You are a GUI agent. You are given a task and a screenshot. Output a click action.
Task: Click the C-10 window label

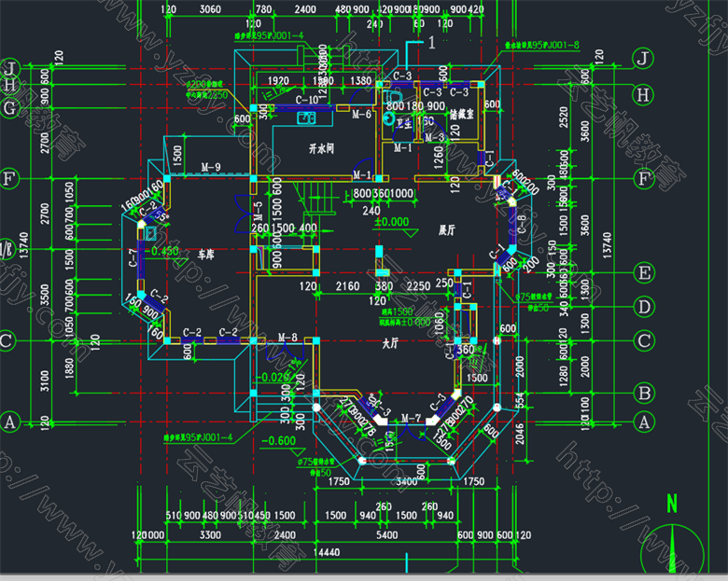pos(307,99)
